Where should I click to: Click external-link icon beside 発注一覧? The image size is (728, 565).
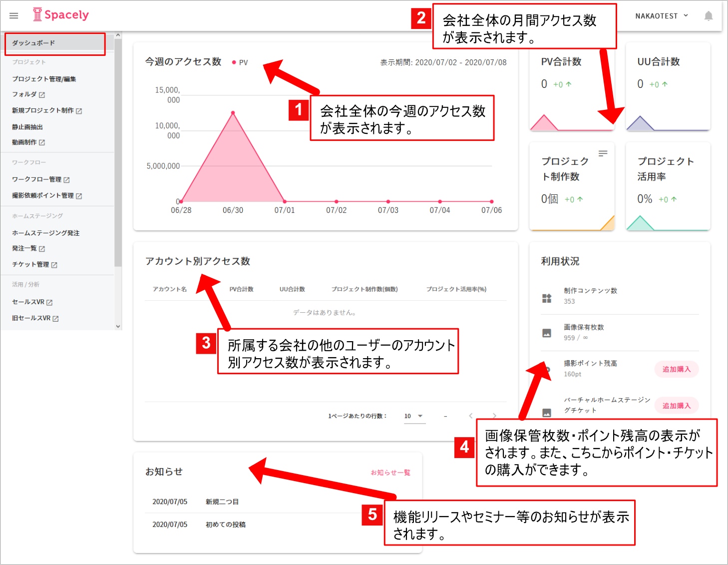(x=42, y=249)
